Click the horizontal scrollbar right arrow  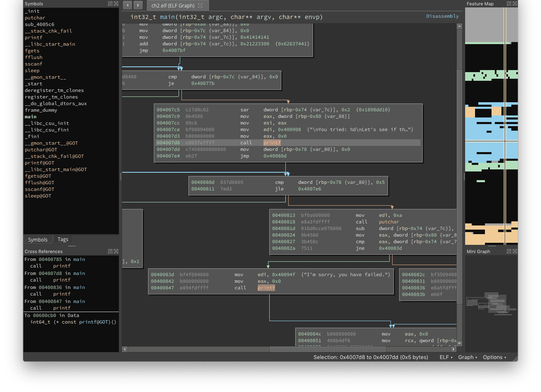[x=454, y=349]
